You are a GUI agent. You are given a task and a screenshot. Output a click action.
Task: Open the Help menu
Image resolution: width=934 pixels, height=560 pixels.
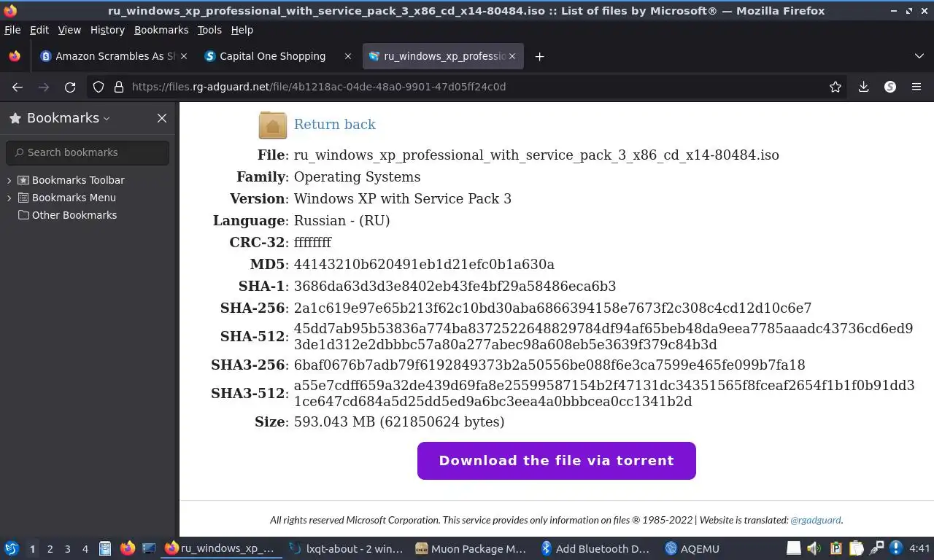pos(242,30)
